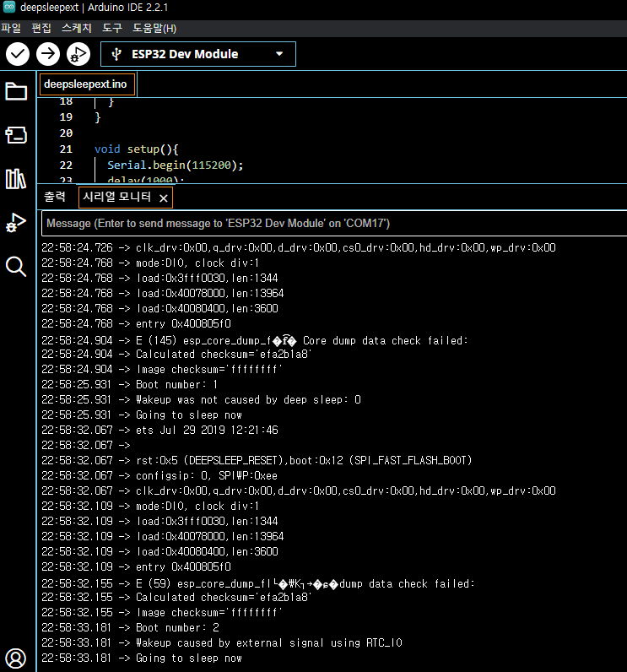This screenshot has height=672, width=627.
Task: Click the 'configsip: 0, SPIWP:0xee' line
Action: tap(159, 475)
